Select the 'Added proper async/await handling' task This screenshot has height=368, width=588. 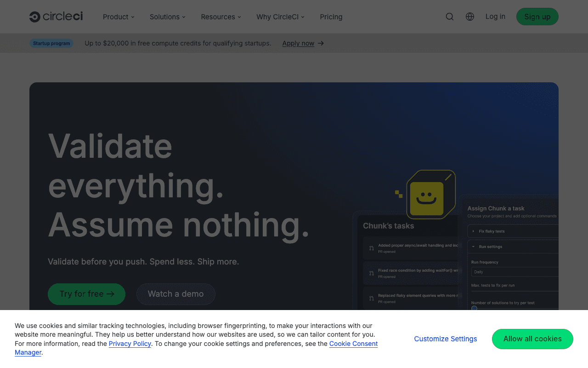[411, 248]
